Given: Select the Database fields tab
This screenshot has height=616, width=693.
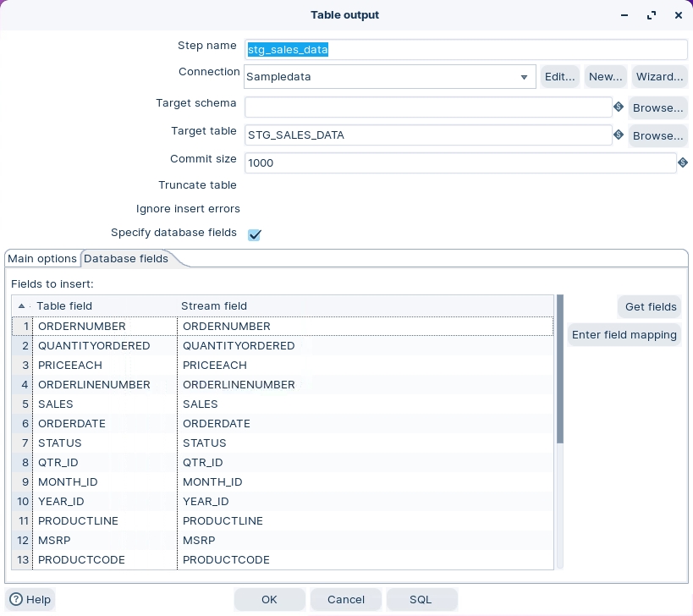Looking at the screenshot, I should coord(126,259).
